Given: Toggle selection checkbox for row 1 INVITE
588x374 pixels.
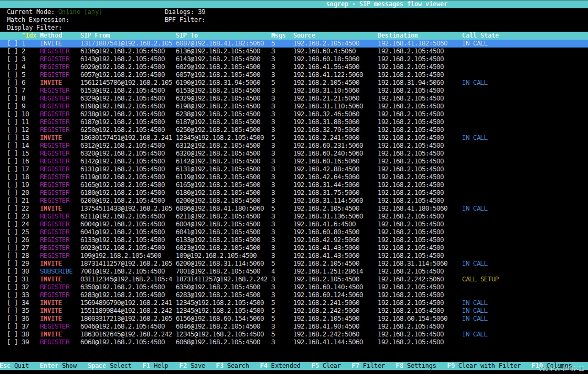Looking at the screenshot, I should point(12,43).
